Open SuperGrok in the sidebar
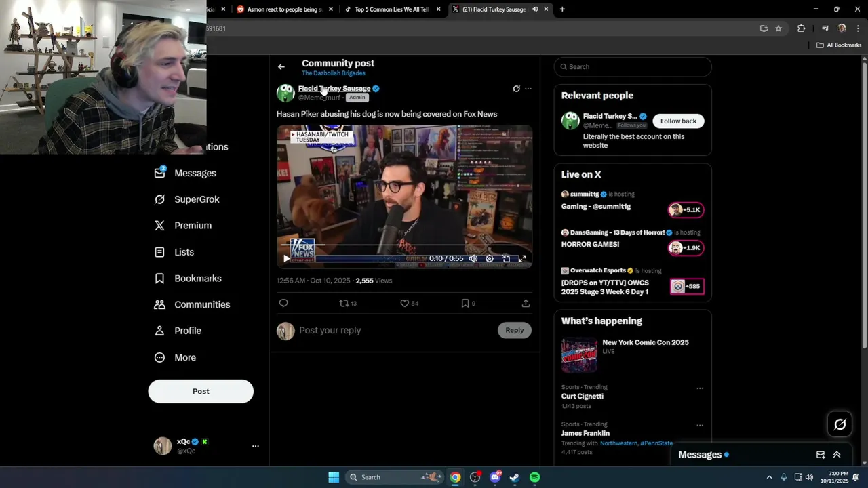 click(187, 199)
